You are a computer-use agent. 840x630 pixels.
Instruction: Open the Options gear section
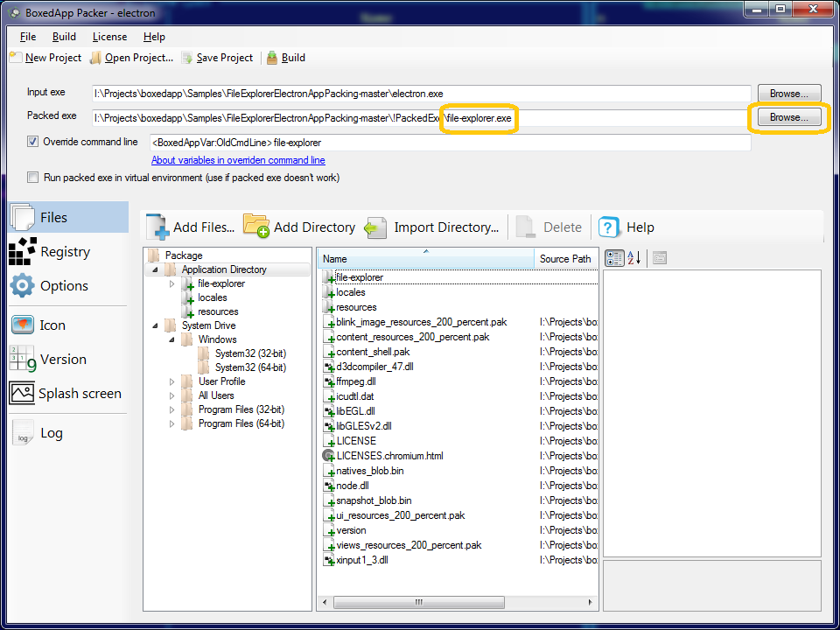[23, 286]
